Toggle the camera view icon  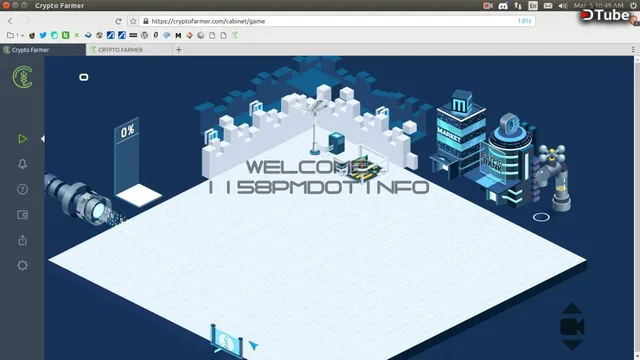pyautogui.click(x=572, y=327)
